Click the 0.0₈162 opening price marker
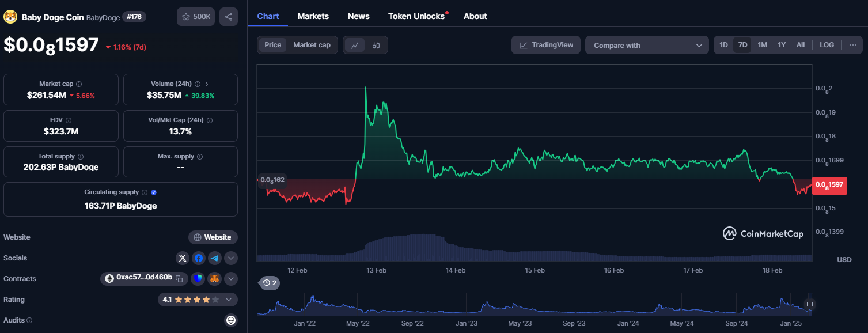This screenshot has width=868, height=333. coord(272,180)
